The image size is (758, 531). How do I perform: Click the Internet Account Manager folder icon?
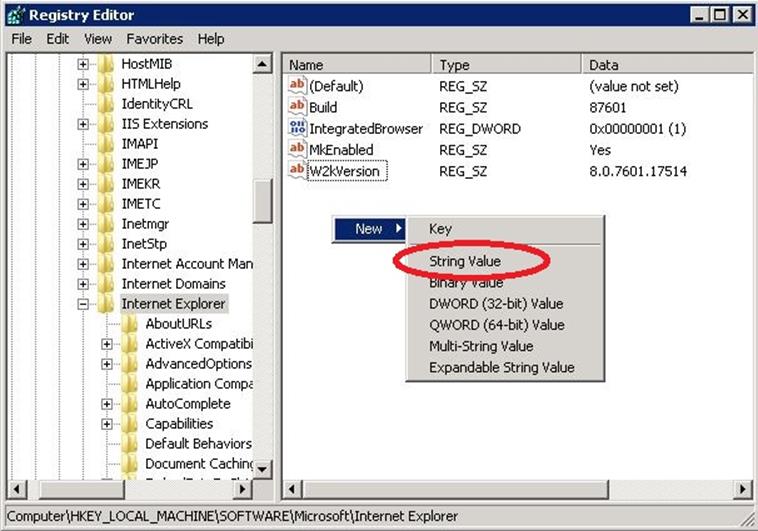click(x=106, y=264)
